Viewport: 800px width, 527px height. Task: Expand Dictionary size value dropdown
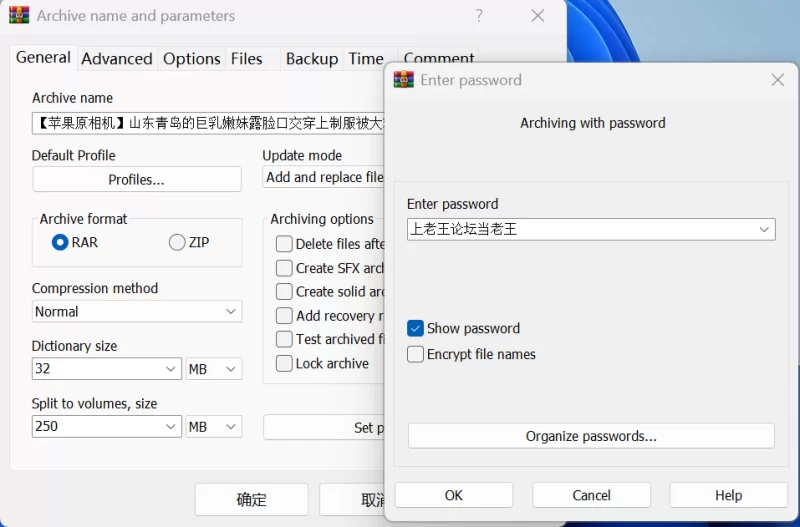170,369
